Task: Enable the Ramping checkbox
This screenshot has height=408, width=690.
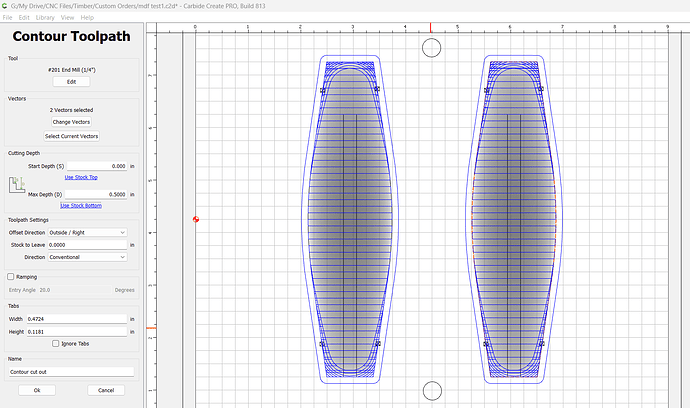Action: tap(11, 277)
